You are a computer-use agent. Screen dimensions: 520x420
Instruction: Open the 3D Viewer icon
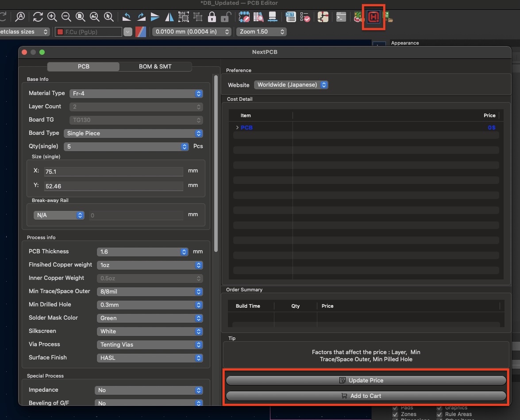(x=273, y=16)
